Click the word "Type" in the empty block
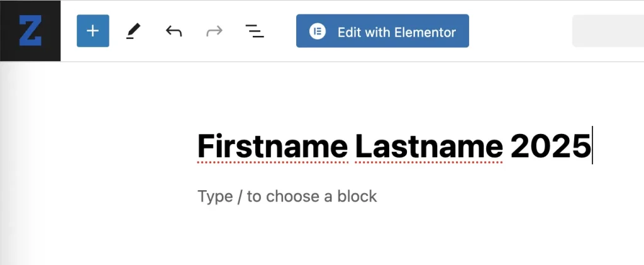644x265 pixels. click(215, 196)
